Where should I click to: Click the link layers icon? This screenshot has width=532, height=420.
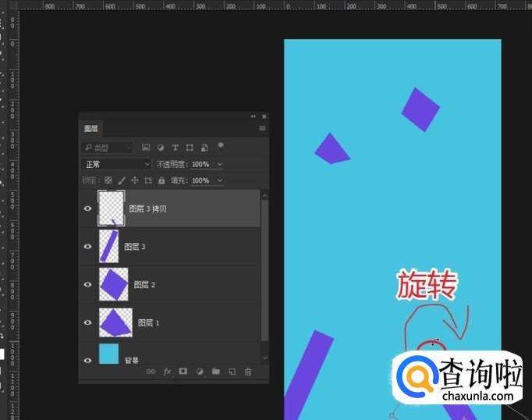coord(151,372)
